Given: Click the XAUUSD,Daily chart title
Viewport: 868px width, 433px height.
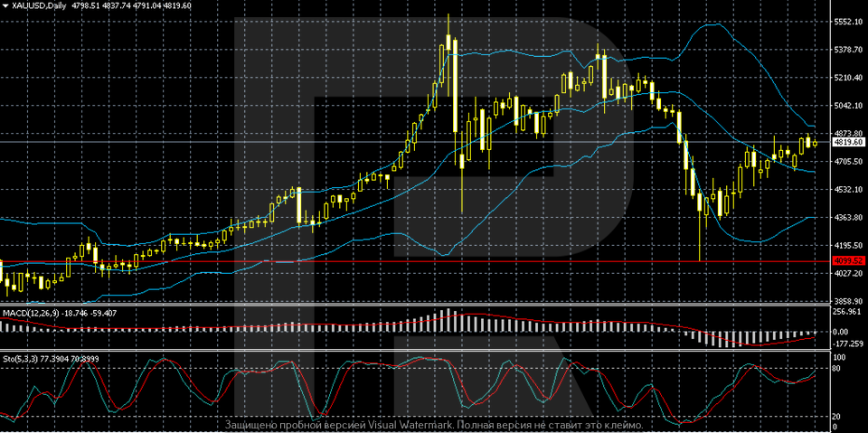Looking at the screenshot, I should pos(38,5).
